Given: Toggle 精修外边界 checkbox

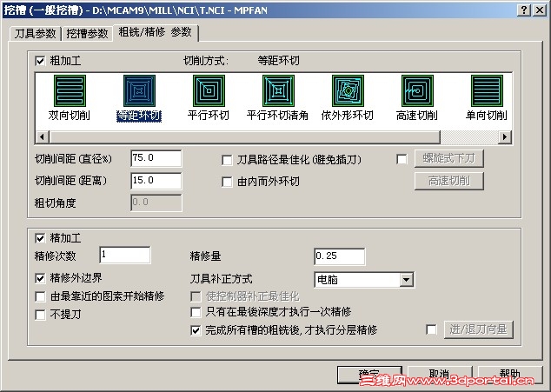Looking at the screenshot, I should coord(40,278).
